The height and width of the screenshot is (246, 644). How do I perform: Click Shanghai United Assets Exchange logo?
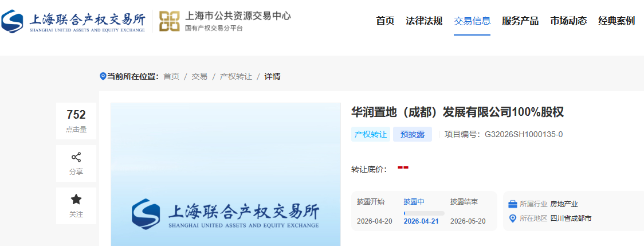73,21
